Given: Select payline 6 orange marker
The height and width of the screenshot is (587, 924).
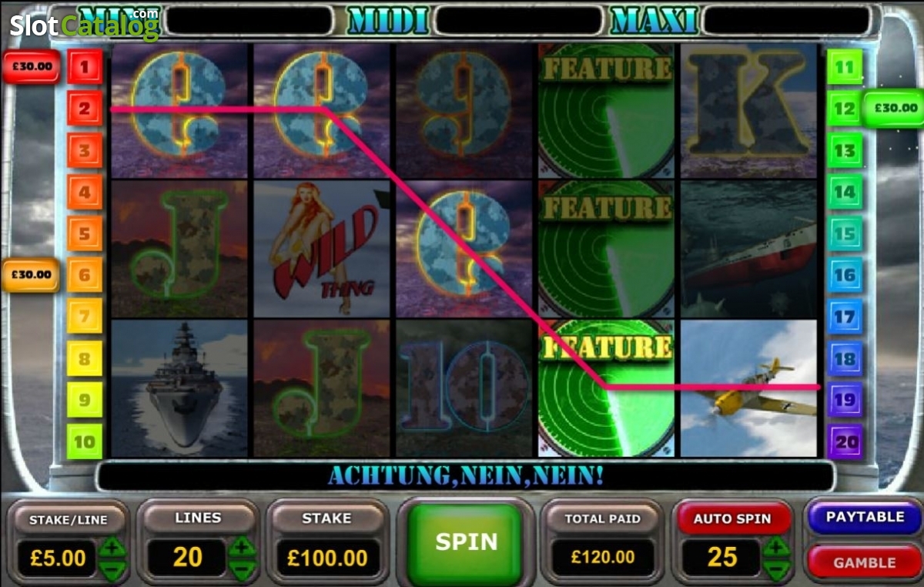Looking at the screenshot, I should pos(84,275).
